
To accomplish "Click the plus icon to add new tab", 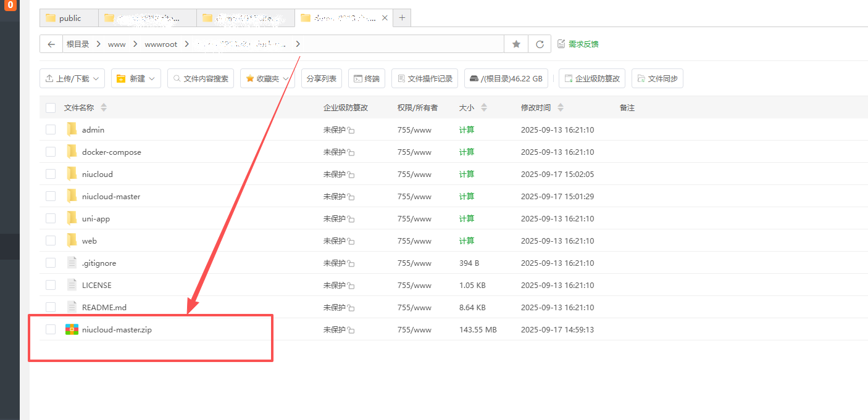I will [x=402, y=18].
